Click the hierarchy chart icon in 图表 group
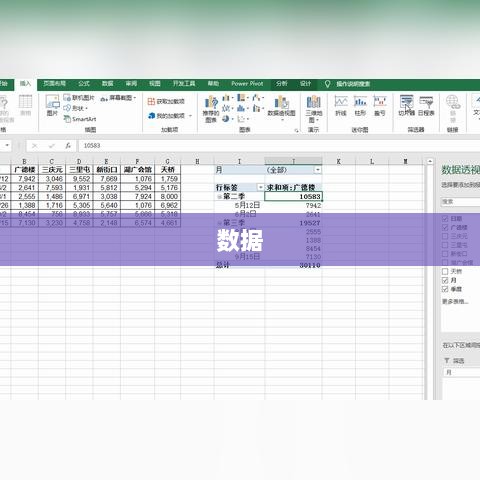Viewport: 480px width, 480px height. coord(241,98)
